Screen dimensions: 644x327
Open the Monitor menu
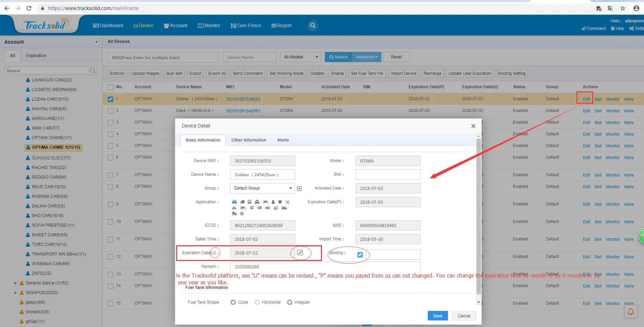(209, 25)
